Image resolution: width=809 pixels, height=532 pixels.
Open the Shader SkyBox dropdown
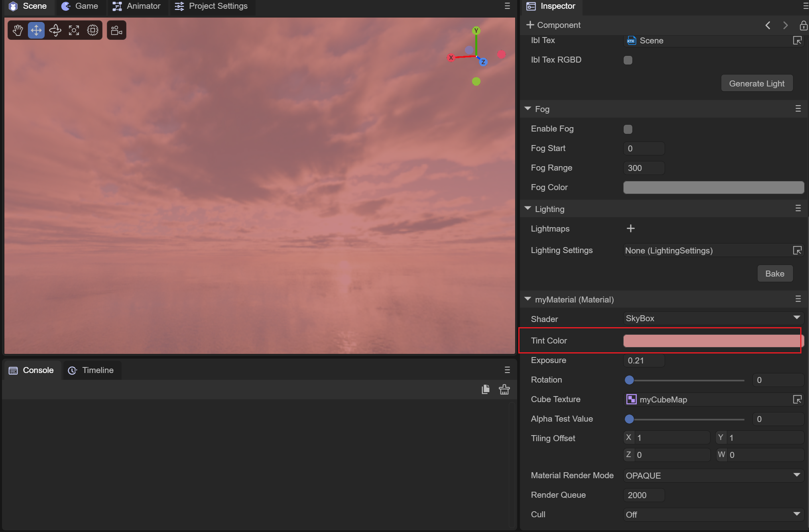click(x=713, y=318)
